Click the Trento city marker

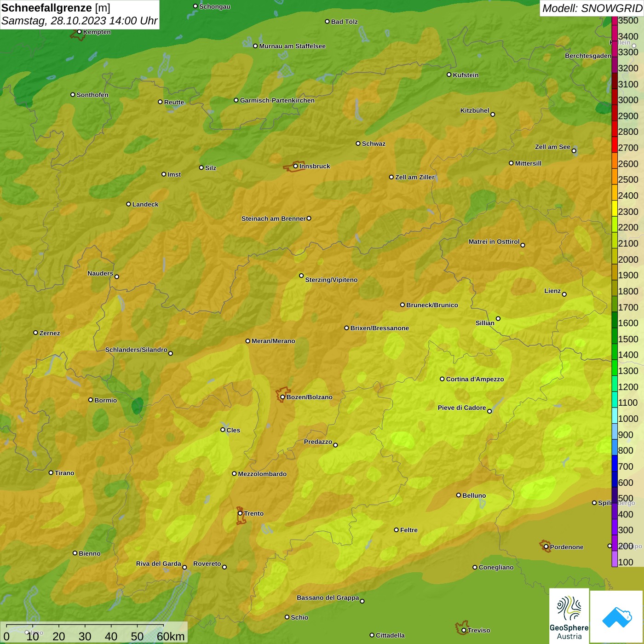click(240, 513)
